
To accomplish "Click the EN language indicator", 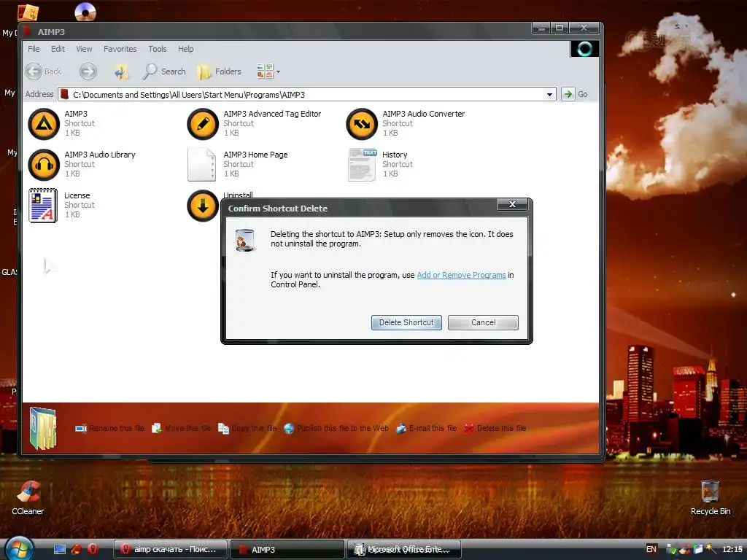I will [651, 549].
